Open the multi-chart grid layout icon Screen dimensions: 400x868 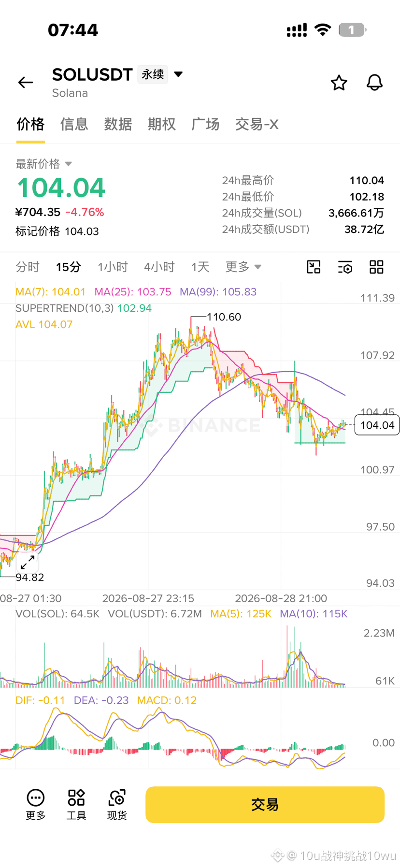click(x=376, y=267)
